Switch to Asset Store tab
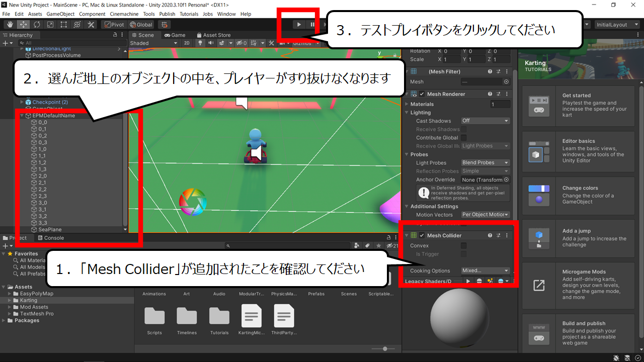The width and height of the screenshot is (644, 362). pyautogui.click(x=213, y=35)
